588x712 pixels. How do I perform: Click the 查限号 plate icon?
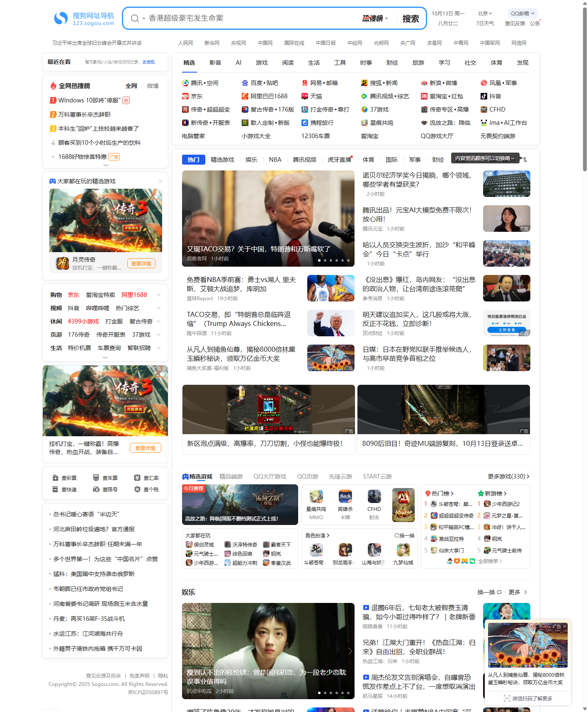96,489
